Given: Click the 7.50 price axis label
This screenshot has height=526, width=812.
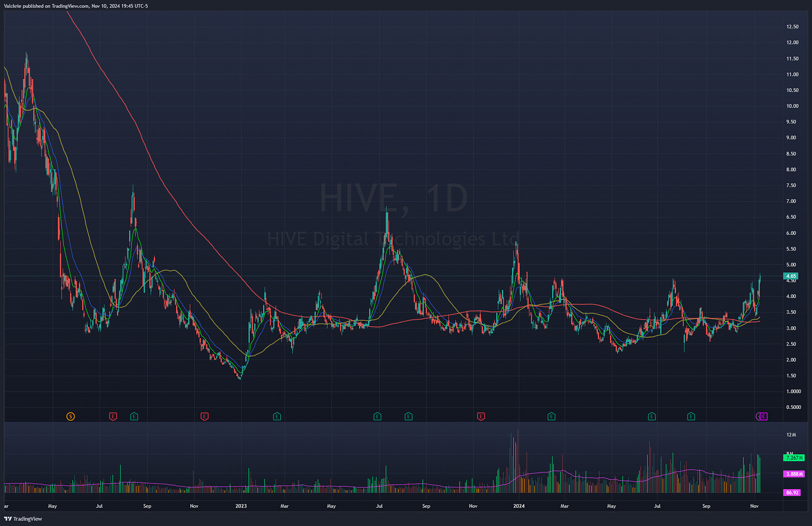Looking at the screenshot, I should pyautogui.click(x=791, y=185).
